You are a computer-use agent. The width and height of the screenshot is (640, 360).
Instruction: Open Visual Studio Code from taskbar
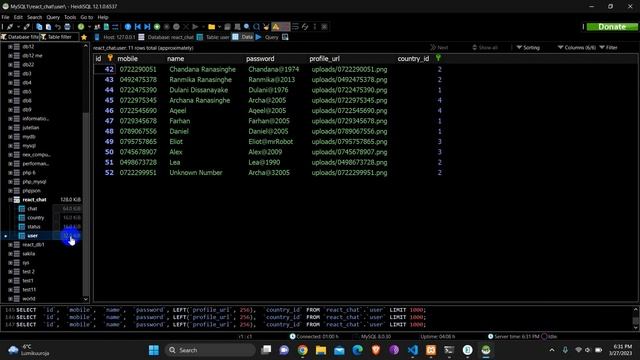pyautogui.click(x=413, y=350)
